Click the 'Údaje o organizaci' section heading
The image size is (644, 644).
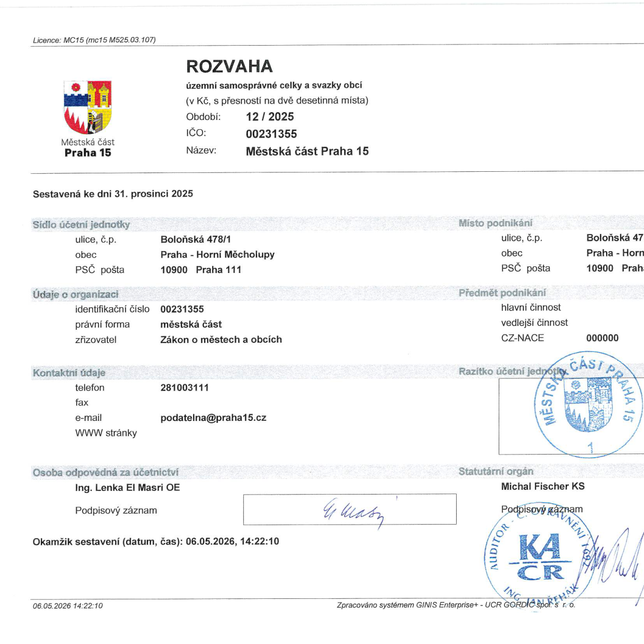click(75, 295)
